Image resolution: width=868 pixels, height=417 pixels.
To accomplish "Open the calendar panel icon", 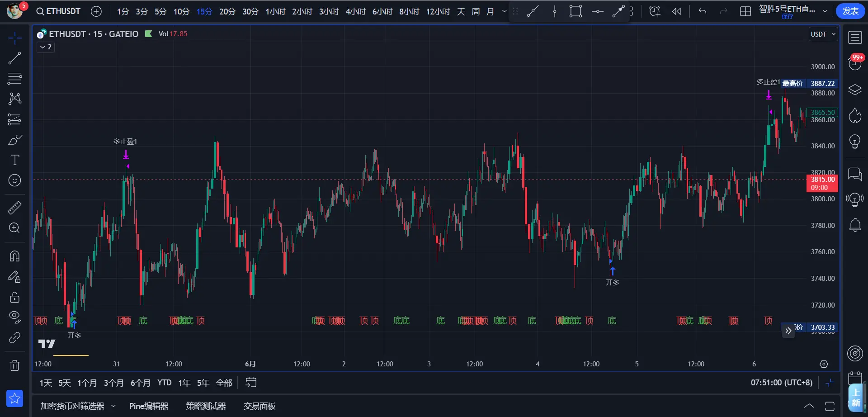I will (x=855, y=378).
